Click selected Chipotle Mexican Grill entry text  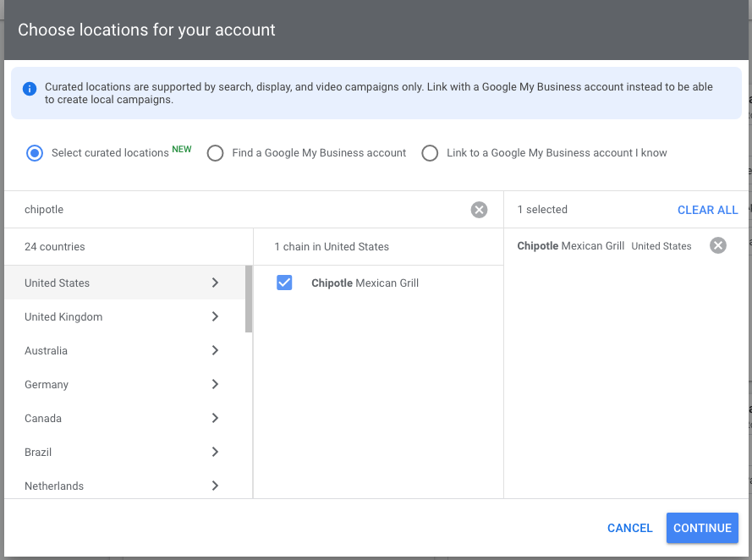[570, 245]
